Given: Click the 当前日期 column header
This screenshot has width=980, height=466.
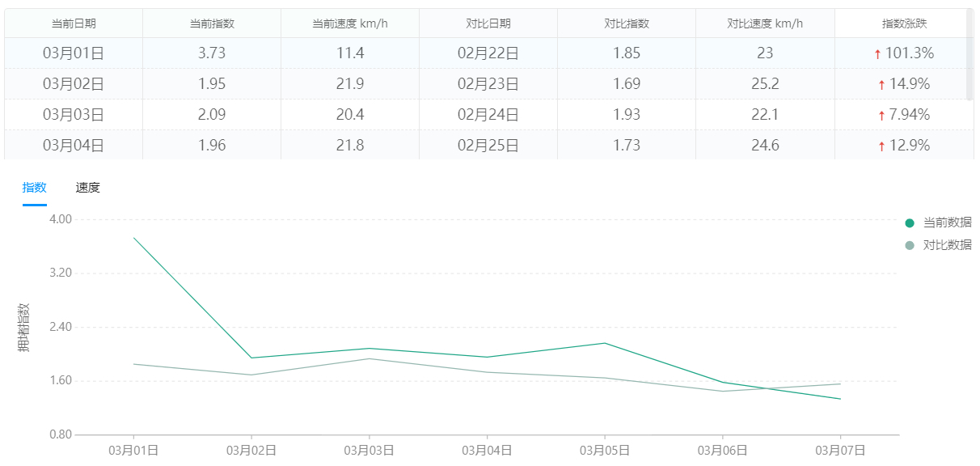Looking at the screenshot, I should [74, 23].
